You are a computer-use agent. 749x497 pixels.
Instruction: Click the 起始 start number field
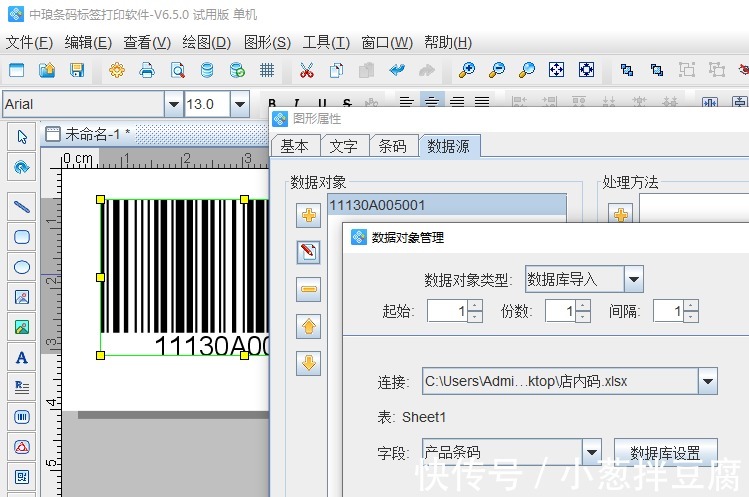[448, 311]
